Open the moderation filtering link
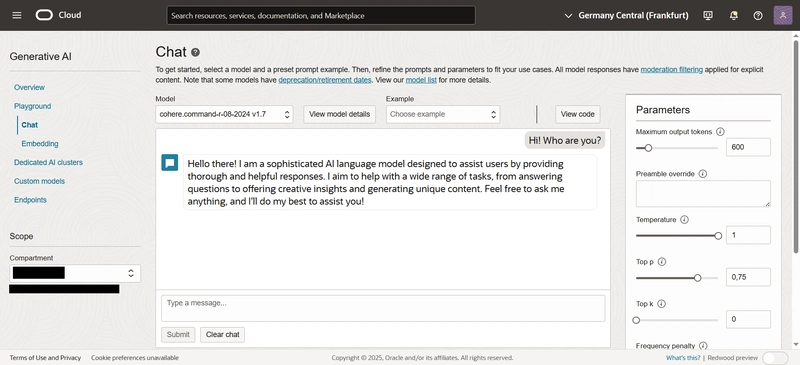Image resolution: width=800 pixels, height=365 pixels. [x=671, y=69]
